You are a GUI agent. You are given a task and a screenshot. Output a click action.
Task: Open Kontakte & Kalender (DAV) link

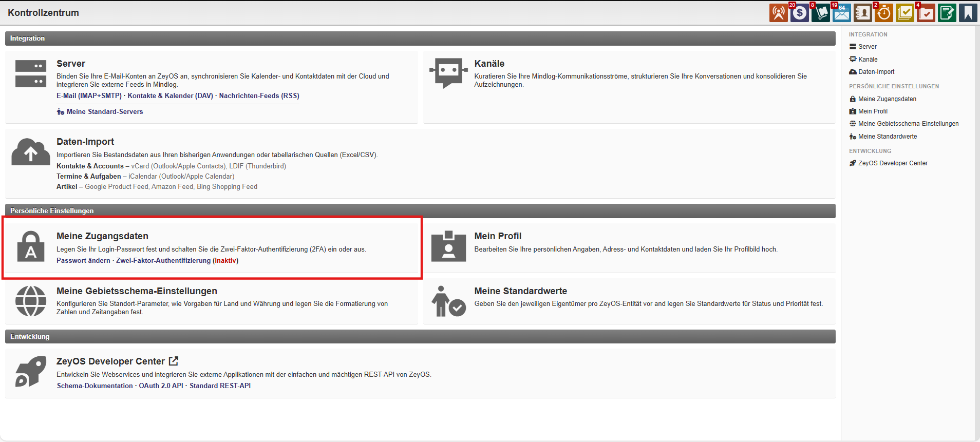point(171,95)
